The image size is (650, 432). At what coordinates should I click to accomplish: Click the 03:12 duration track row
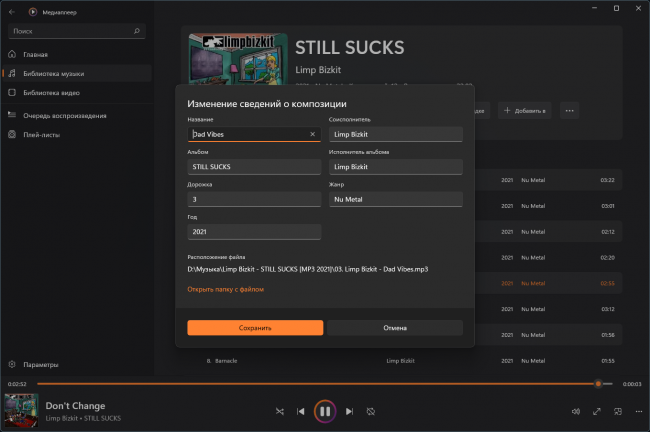pyautogui.click(x=548, y=309)
